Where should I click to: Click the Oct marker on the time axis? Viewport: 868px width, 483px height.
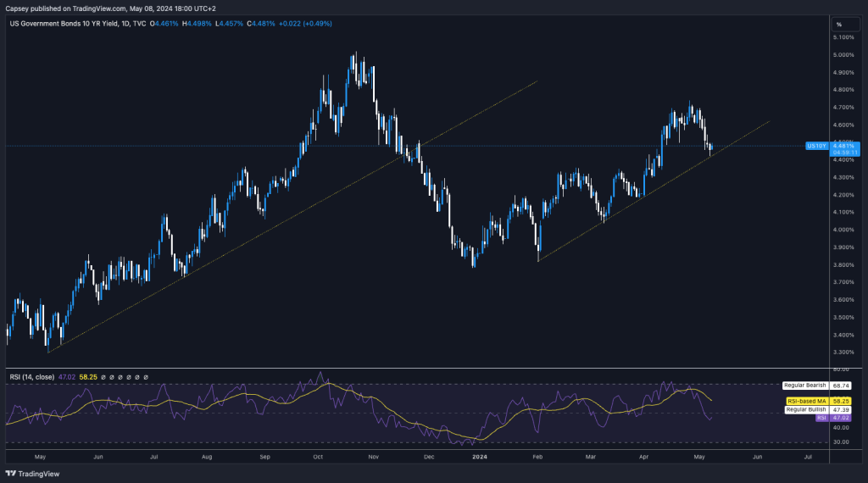click(318, 457)
